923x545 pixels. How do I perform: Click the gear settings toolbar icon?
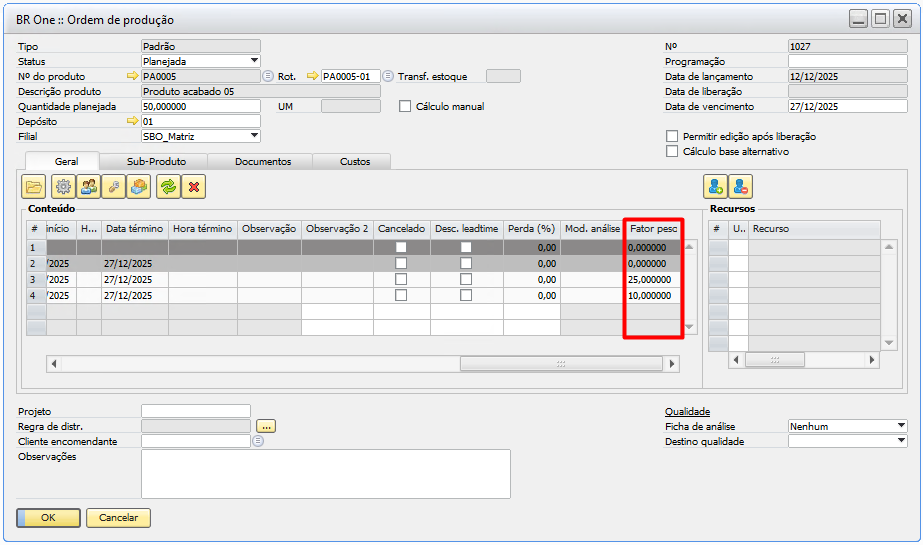pos(63,186)
